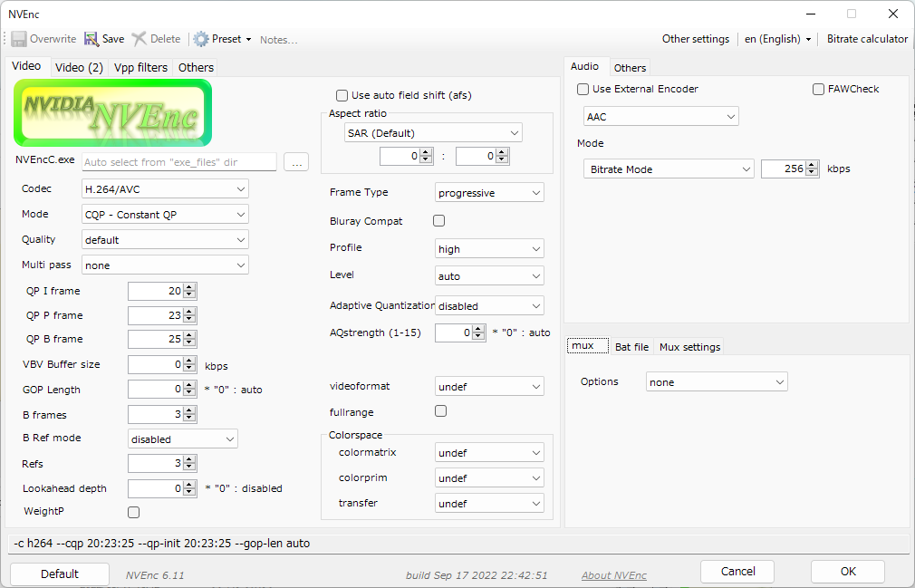Click the Save icon in toolbar
This screenshot has width=915, height=588.
pos(91,39)
